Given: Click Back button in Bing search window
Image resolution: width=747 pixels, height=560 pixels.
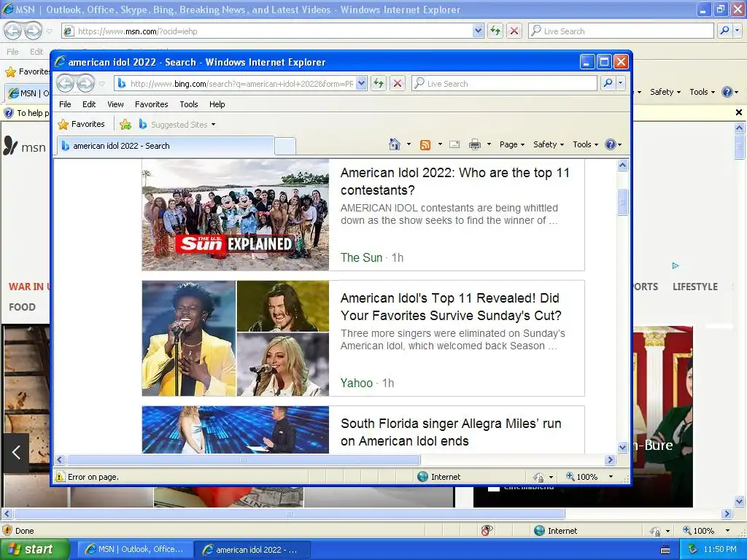Looking at the screenshot, I should click(66, 83).
